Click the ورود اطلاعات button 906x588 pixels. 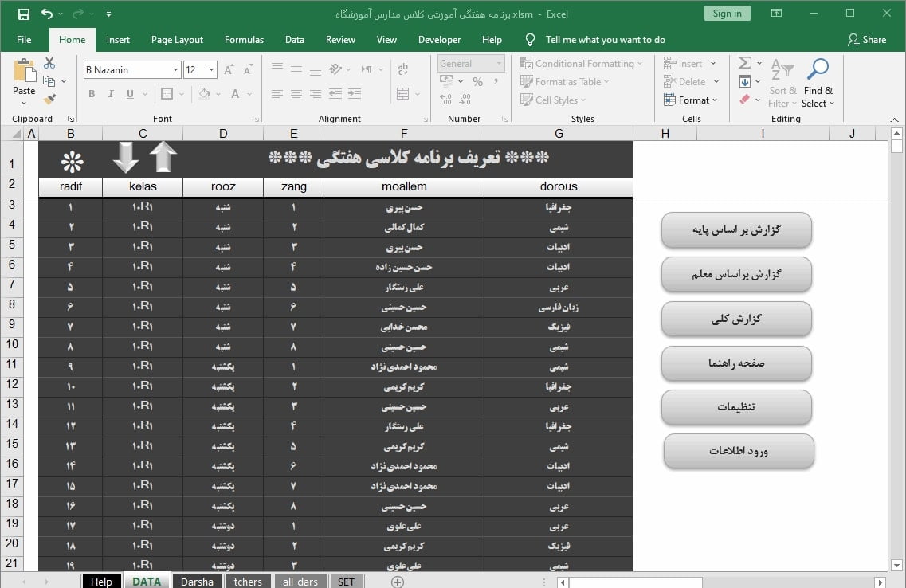point(739,450)
